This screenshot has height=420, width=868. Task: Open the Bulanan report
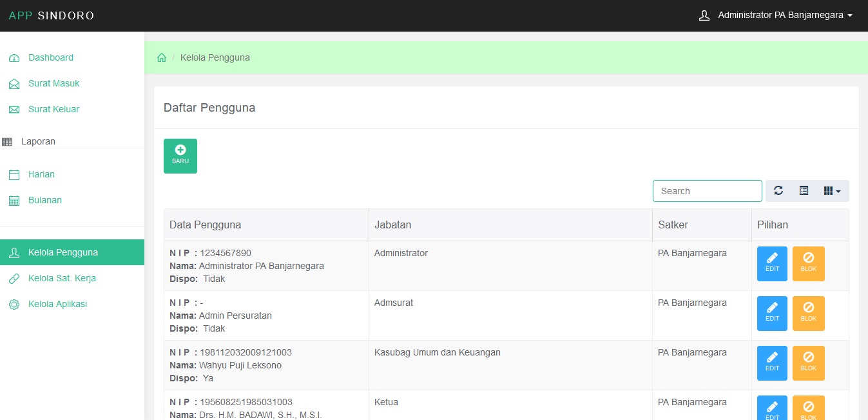[44, 201]
